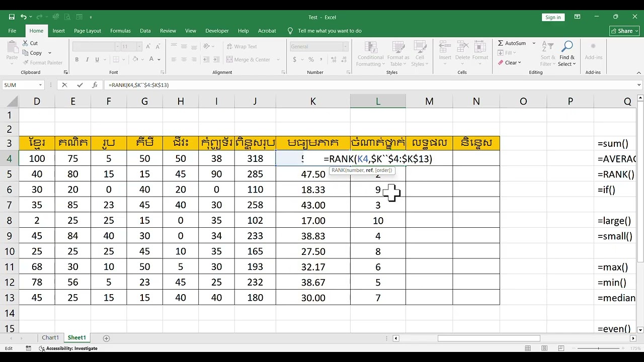The width and height of the screenshot is (644, 362).
Task: Expand the formula bar
Action: pos(639,85)
